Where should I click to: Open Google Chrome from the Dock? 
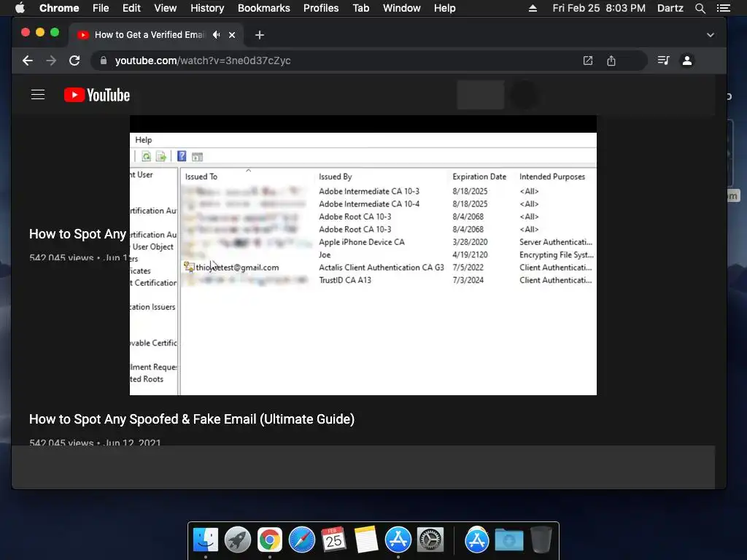click(270, 540)
